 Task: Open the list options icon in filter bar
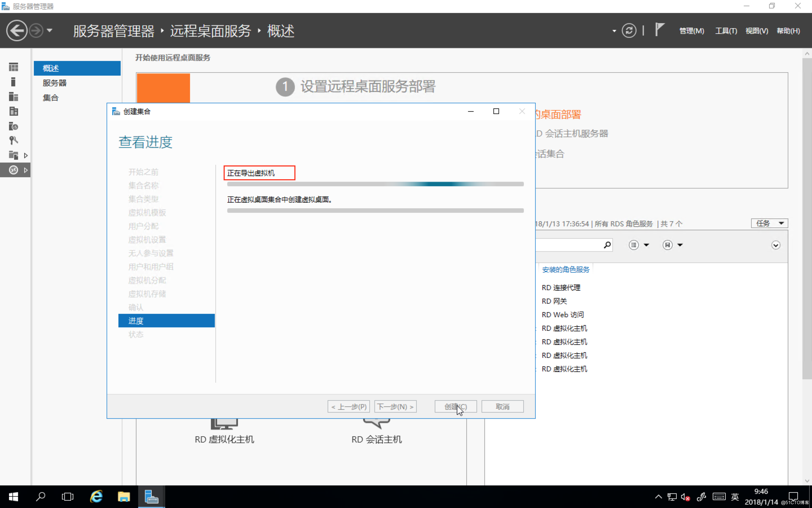coord(634,245)
